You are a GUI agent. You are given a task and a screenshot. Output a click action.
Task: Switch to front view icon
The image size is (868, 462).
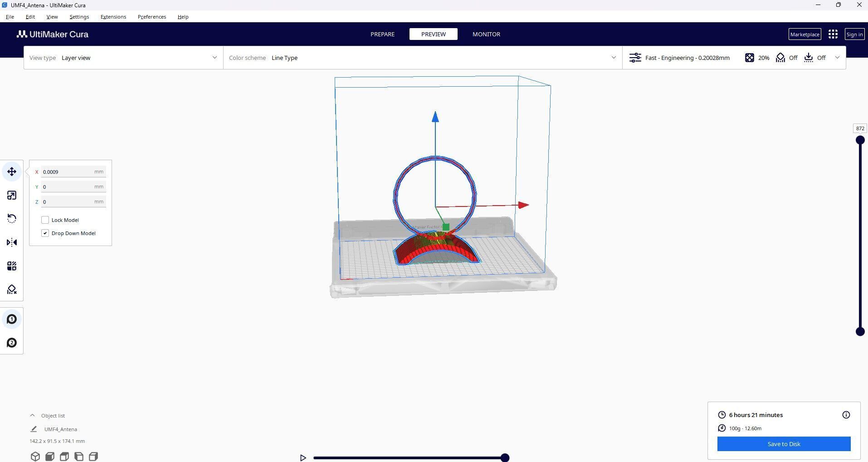pyautogui.click(x=50, y=456)
